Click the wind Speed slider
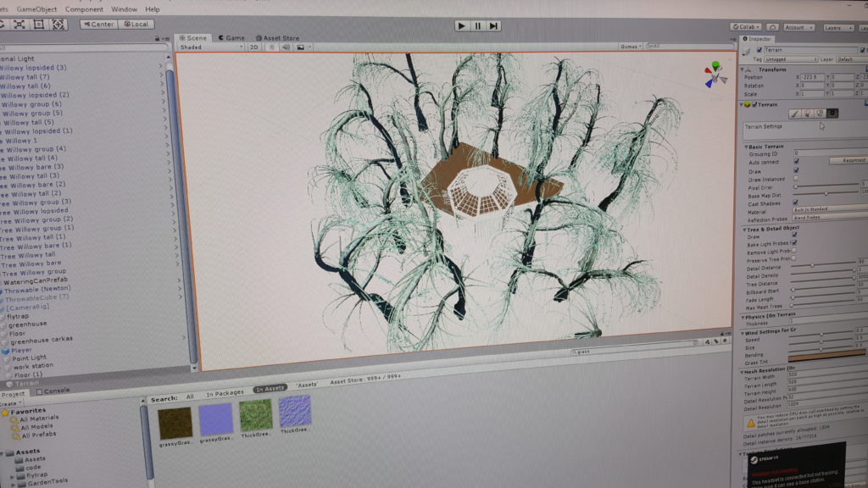This screenshot has width=868, height=488. point(821,335)
